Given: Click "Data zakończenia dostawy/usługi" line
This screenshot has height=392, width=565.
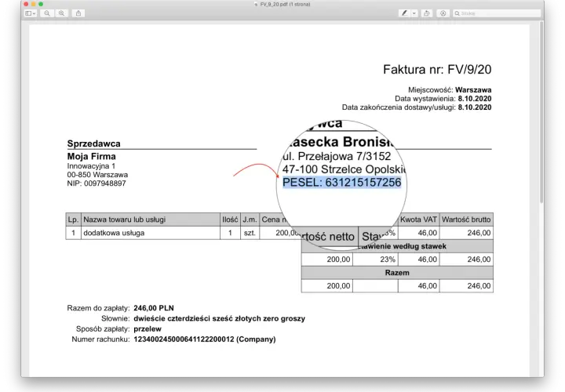Looking at the screenshot, I should [x=417, y=107].
